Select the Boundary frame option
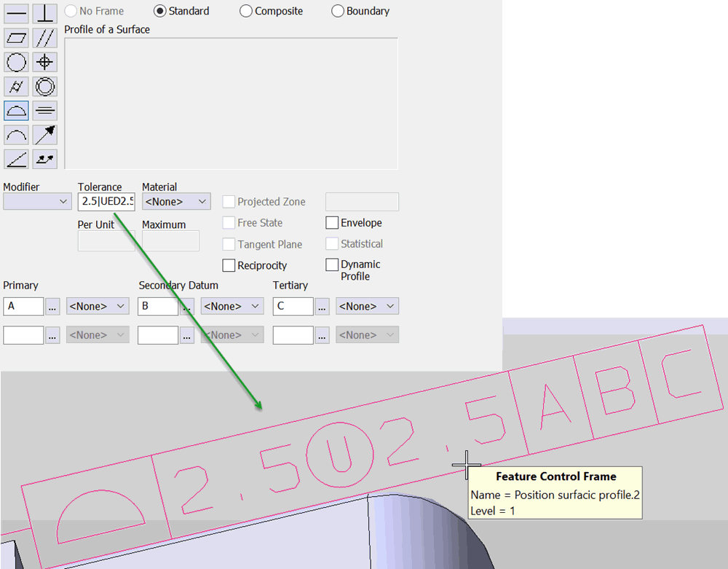Image resolution: width=728 pixels, height=569 pixels. 337,11
